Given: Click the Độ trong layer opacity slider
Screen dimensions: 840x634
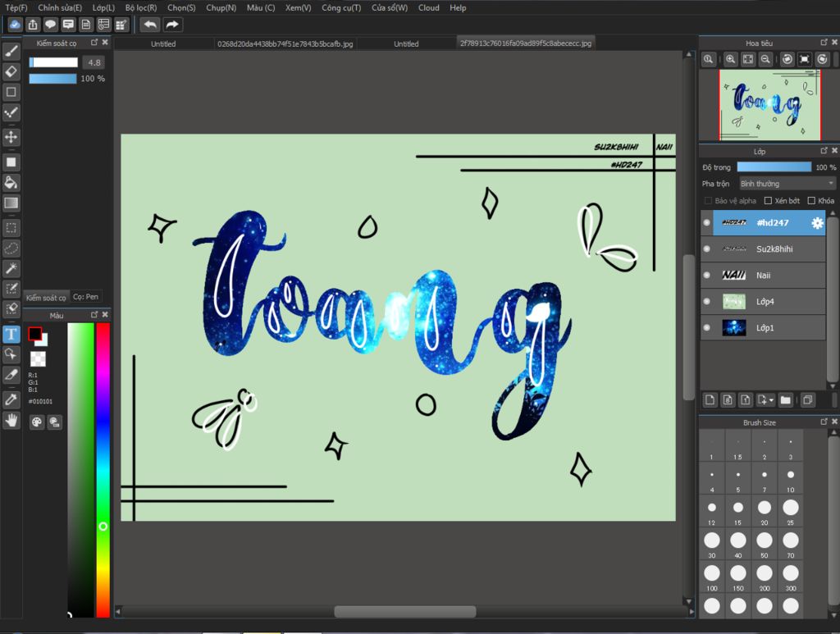Looking at the screenshot, I should coord(774,167).
